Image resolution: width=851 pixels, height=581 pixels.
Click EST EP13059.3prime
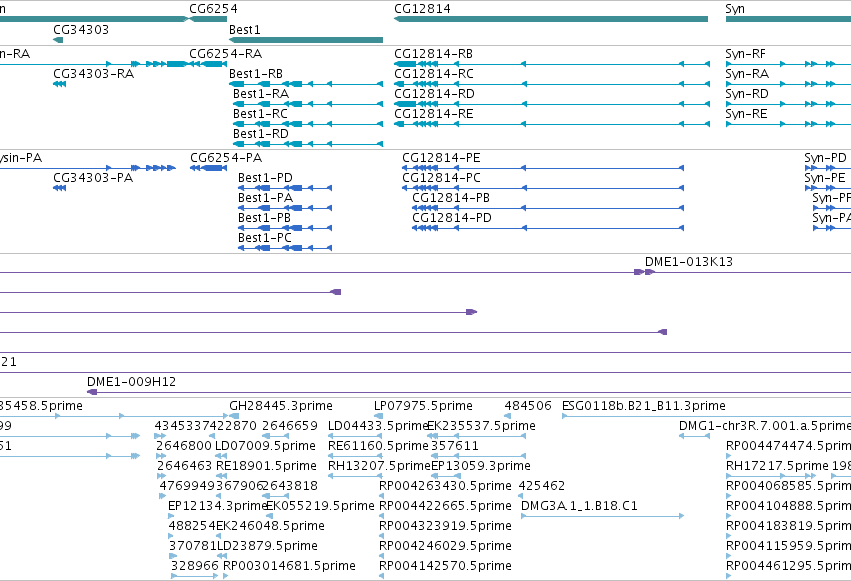click(481, 466)
